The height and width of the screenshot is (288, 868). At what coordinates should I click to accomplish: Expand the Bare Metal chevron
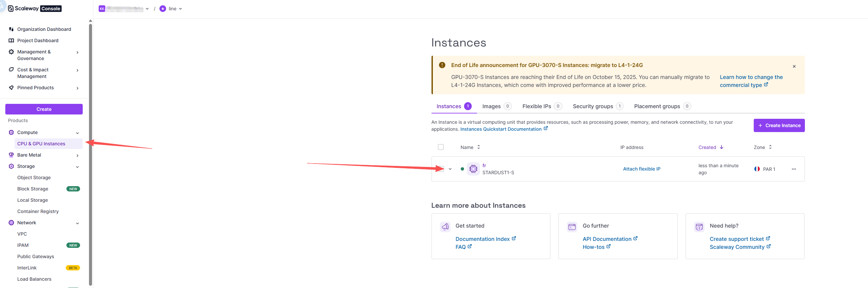pyautogui.click(x=77, y=155)
